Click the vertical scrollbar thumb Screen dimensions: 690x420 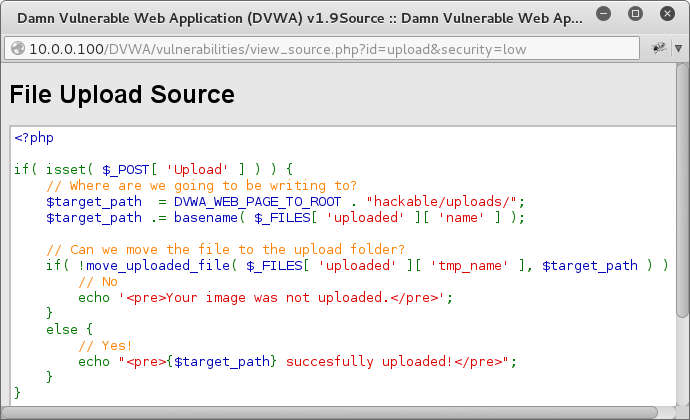point(682,190)
